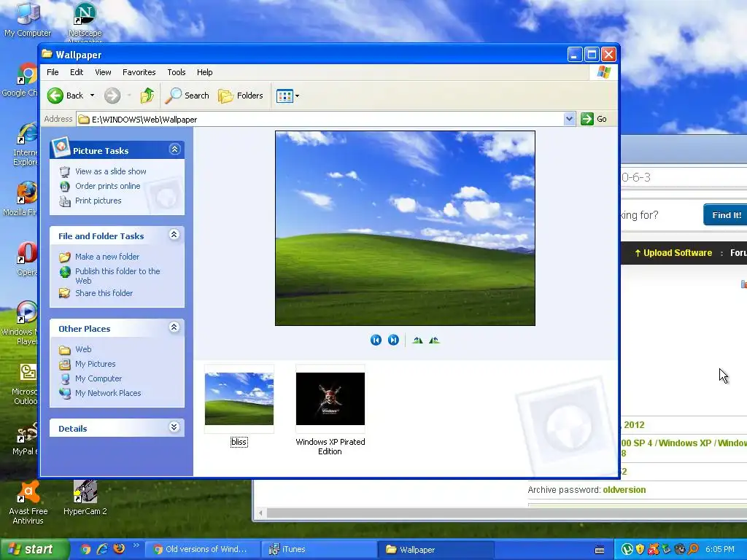Click the Windows flag logo in the menu bar
Viewport: 747px width, 560px height.
click(603, 72)
